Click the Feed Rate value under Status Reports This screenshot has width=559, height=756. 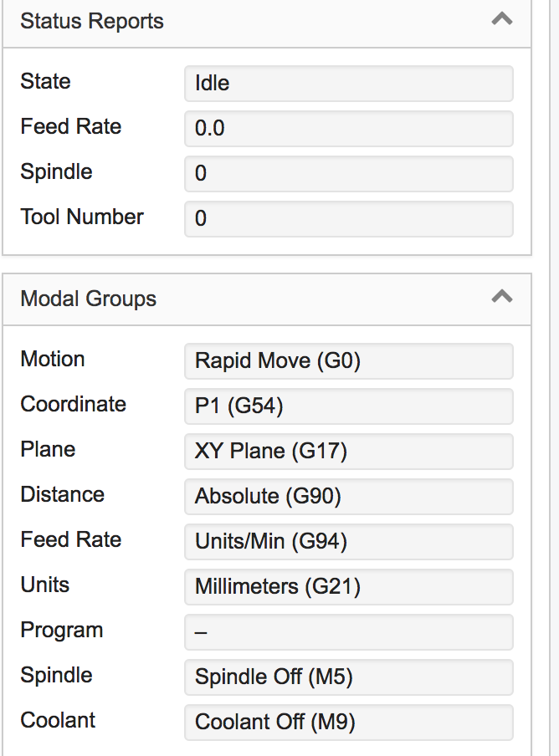(x=348, y=129)
